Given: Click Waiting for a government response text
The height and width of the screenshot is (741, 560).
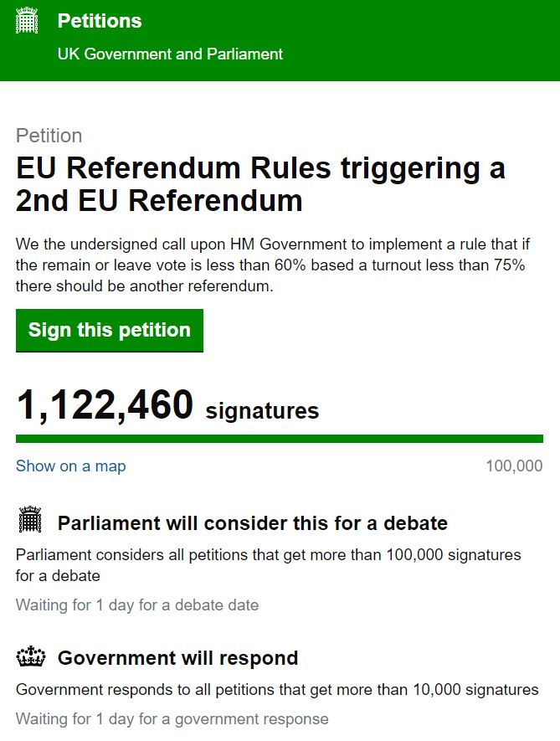Looking at the screenshot, I should click(172, 718).
